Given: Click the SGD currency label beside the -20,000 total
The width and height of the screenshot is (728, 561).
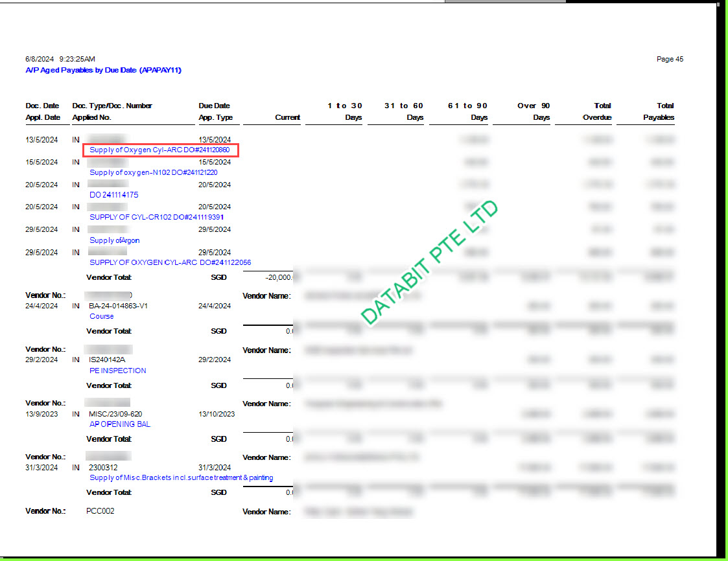Looking at the screenshot, I should pos(218,277).
